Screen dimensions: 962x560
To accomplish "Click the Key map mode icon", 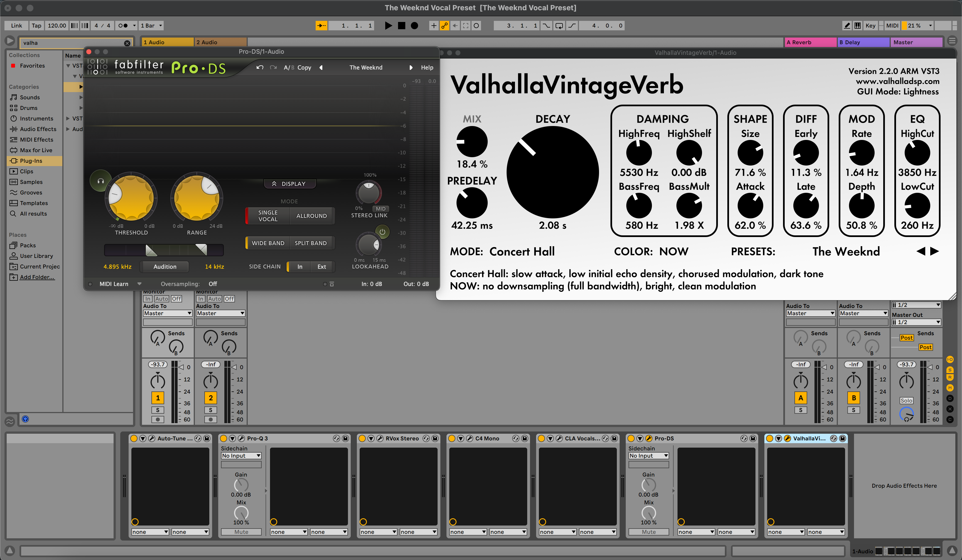I will pyautogui.click(x=871, y=25).
